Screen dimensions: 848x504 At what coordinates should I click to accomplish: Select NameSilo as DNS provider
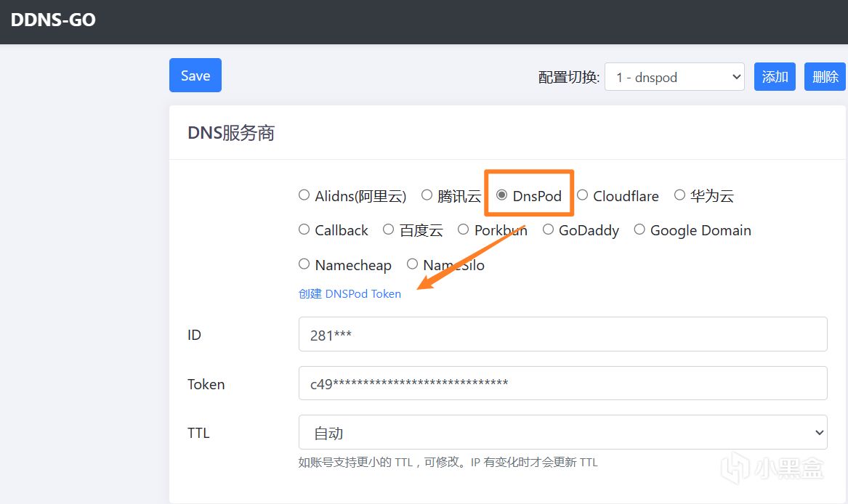pyautogui.click(x=413, y=264)
